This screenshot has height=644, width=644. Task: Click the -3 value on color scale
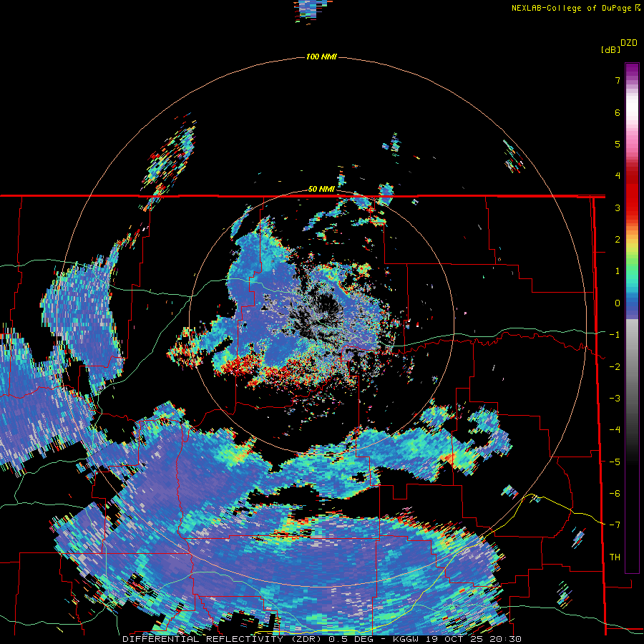pos(615,399)
